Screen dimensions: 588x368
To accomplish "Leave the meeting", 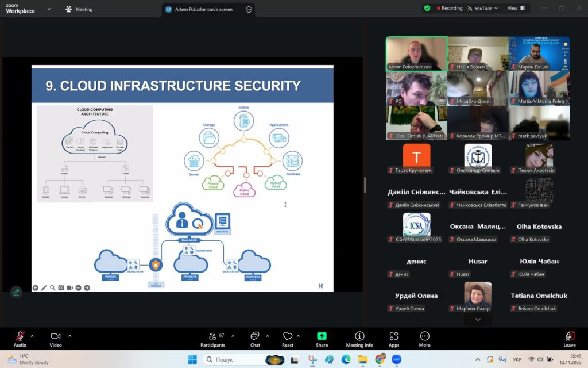I will coord(570,339).
